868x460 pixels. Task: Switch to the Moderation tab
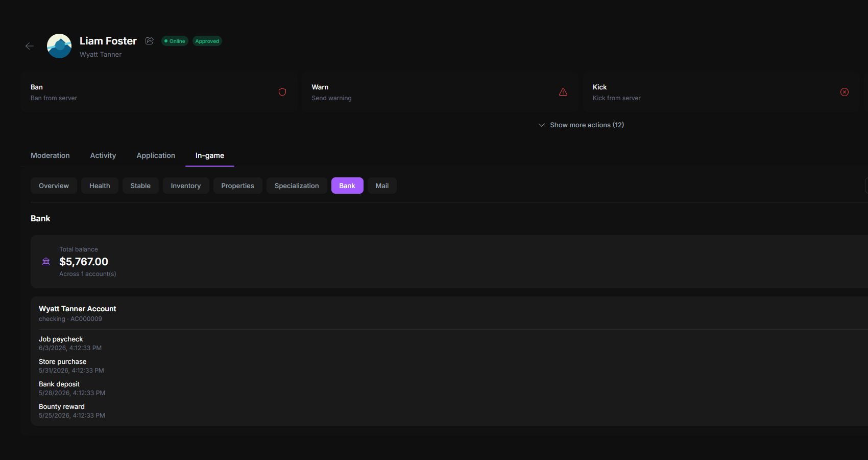50,155
